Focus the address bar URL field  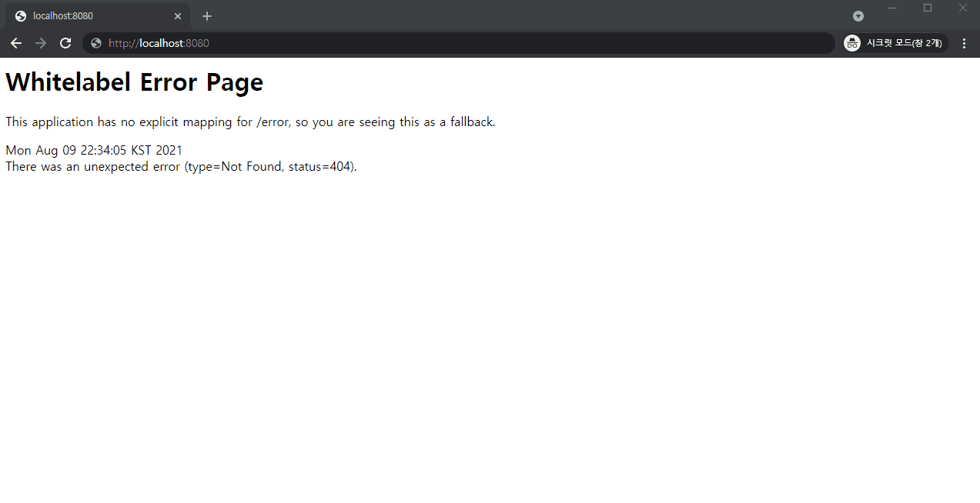[x=462, y=43]
